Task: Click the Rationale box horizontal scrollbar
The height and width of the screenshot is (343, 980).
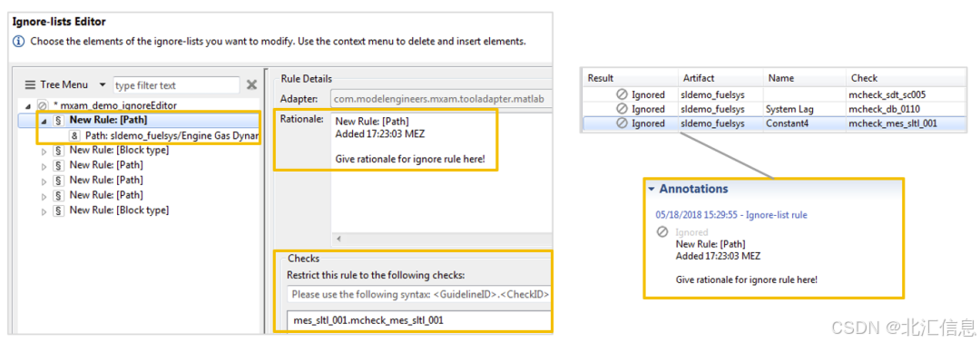Action: [x=441, y=239]
